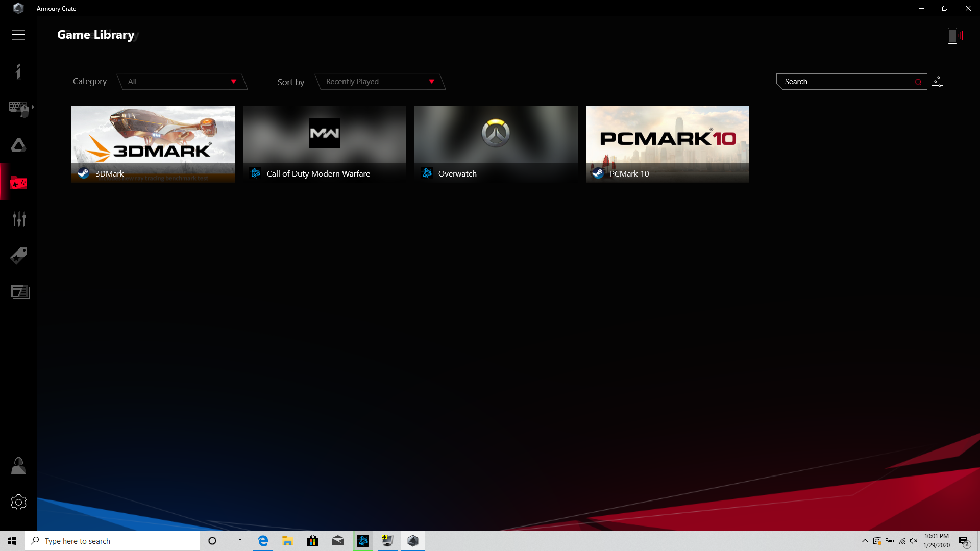Open the Windows Start menu
The image size is (980, 551).
click(x=12, y=541)
